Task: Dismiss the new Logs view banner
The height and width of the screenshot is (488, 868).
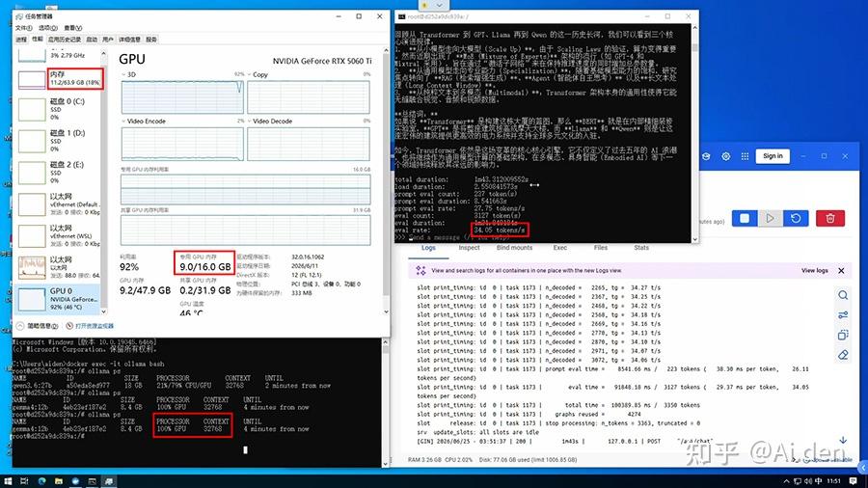Action: [x=841, y=271]
